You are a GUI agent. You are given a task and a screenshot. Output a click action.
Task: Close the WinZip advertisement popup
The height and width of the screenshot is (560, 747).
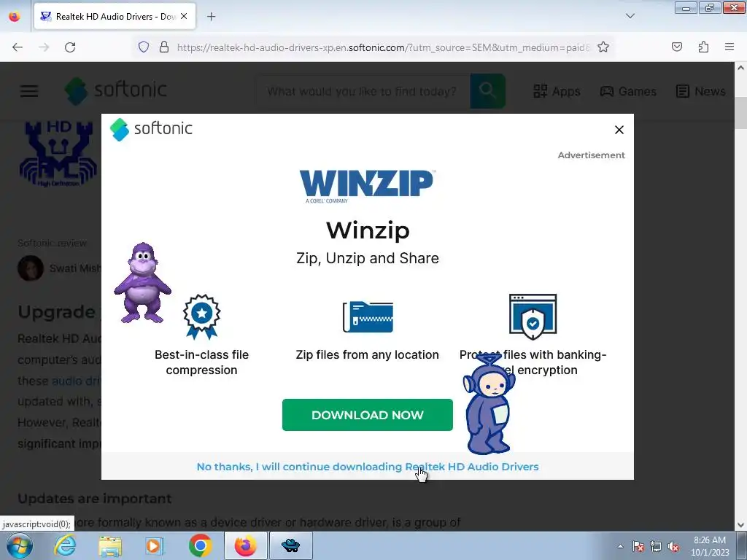click(619, 130)
